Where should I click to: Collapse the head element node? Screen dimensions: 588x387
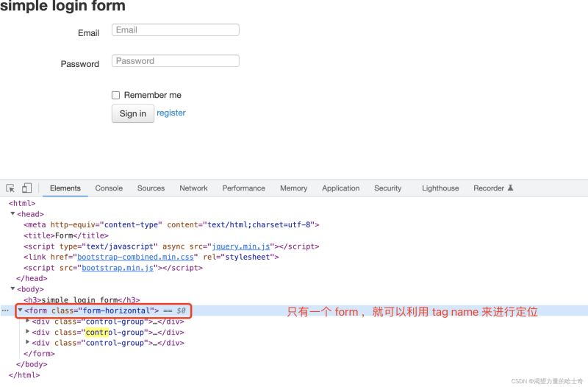tap(12, 214)
